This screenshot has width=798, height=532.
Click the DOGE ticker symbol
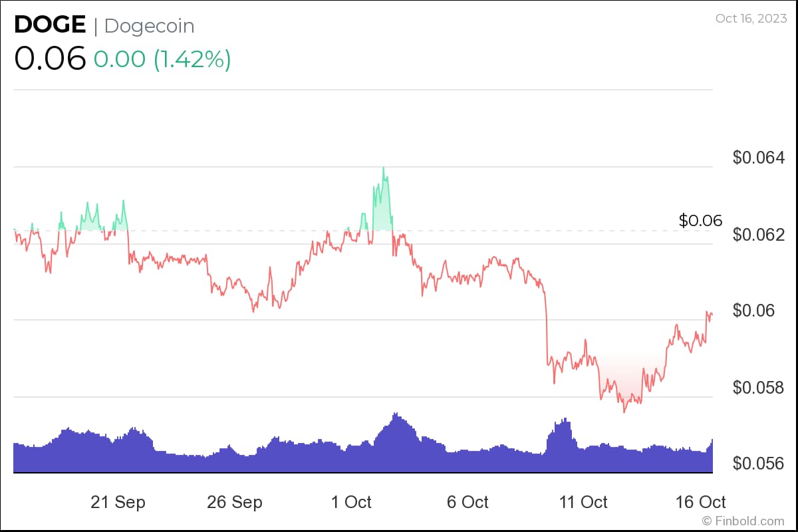(x=50, y=25)
